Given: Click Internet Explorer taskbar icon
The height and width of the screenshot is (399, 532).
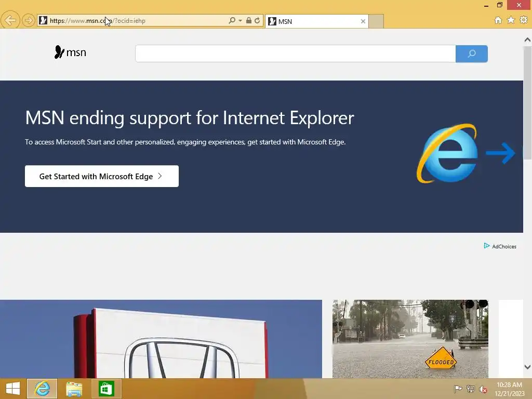Looking at the screenshot, I should [x=42, y=389].
